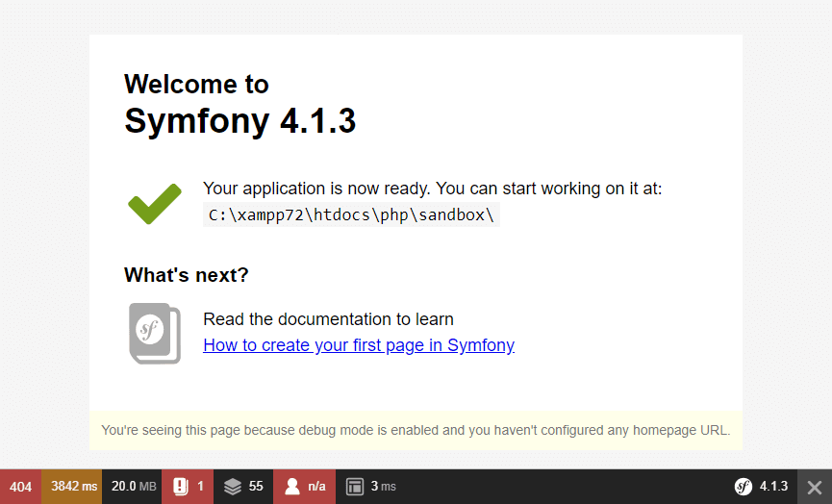Click the log error count 1
This screenshot has width=832, height=504.
[201, 487]
